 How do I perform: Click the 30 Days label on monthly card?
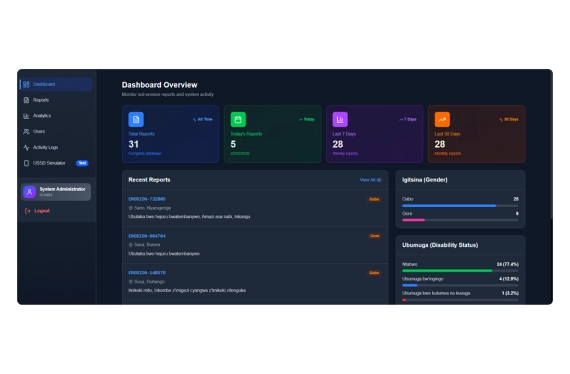click(x=511, y=119)
